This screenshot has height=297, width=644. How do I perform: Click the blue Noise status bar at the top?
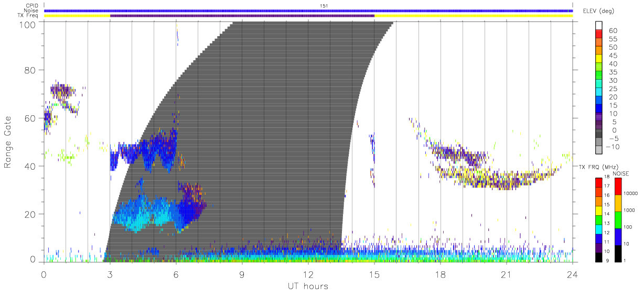(308, 10)
